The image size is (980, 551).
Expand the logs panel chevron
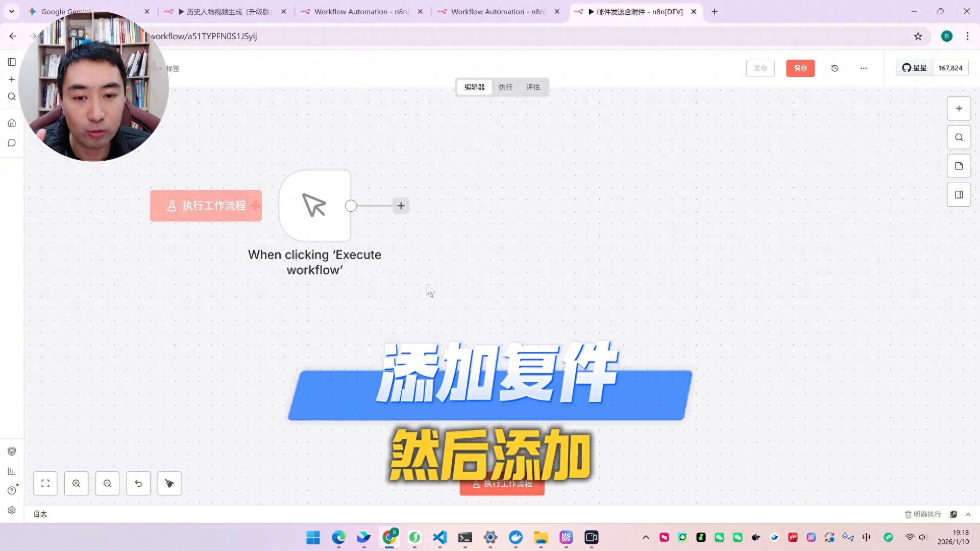point(968,514)
